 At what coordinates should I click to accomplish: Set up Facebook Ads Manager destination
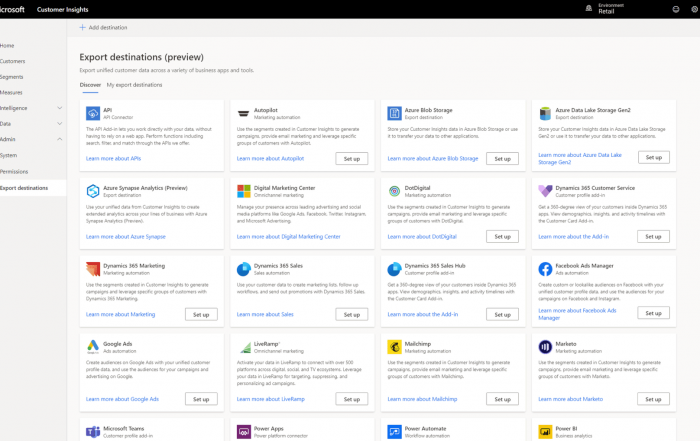(653, 313)
